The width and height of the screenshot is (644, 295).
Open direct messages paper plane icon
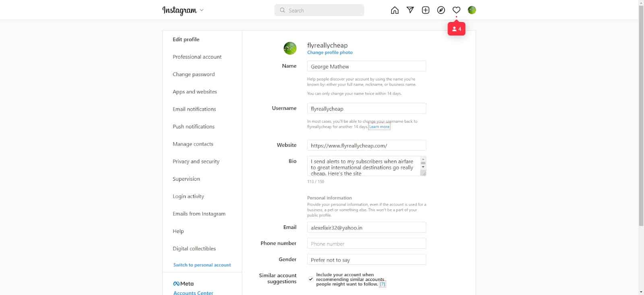(410, 10)
